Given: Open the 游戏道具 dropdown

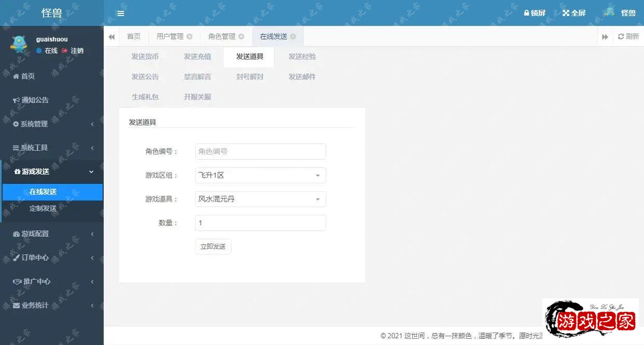Looking at the screenshot, I should (x=260, y=199).
